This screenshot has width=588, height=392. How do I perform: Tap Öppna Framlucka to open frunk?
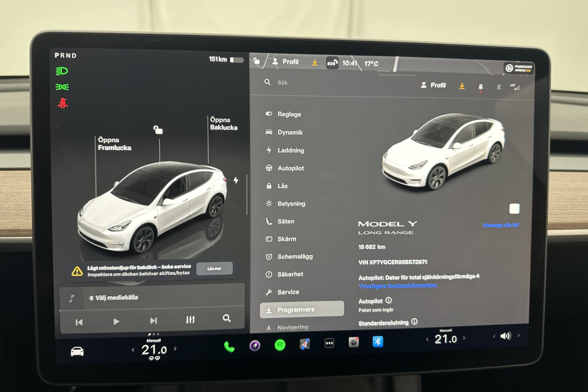[x=114, y=144]
